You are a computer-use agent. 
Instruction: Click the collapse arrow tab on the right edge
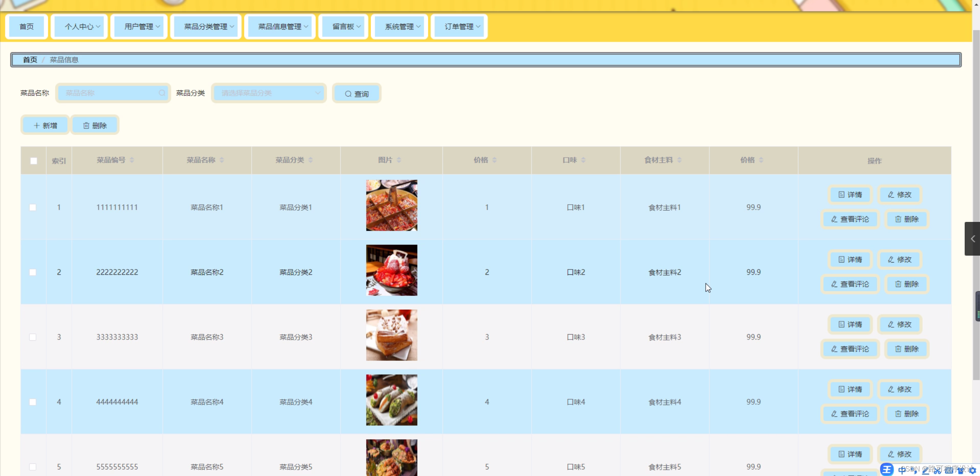(x=972, y=239)
